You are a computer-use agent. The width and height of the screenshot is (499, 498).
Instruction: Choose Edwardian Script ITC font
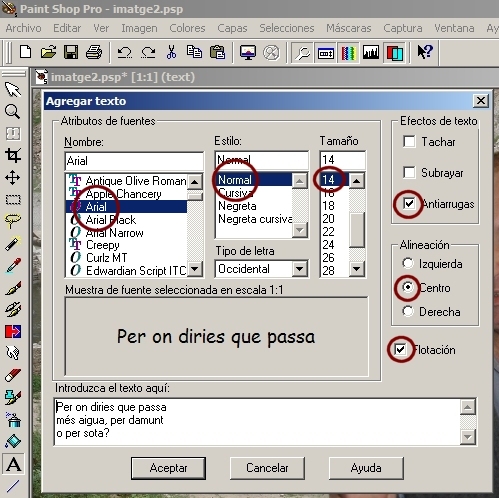point(127,271)
